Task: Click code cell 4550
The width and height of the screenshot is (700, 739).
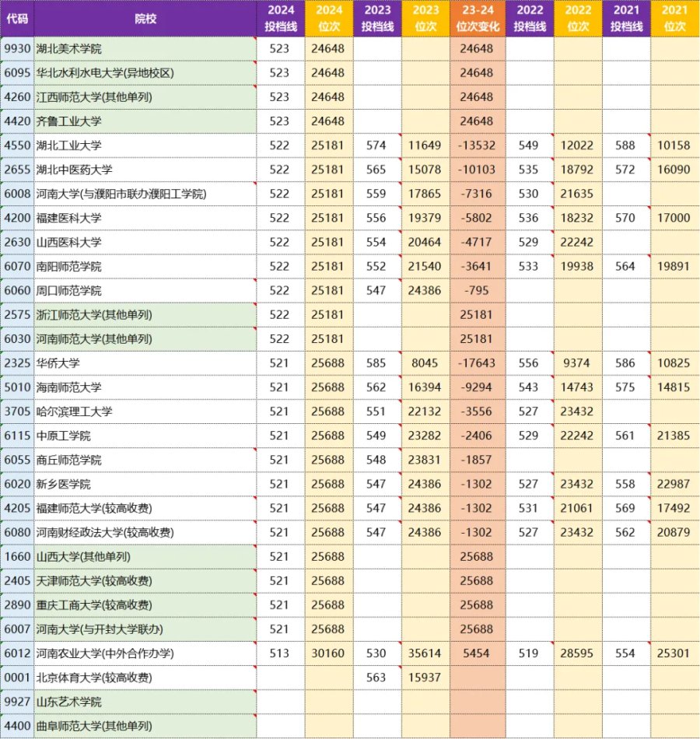Action: 17,145
